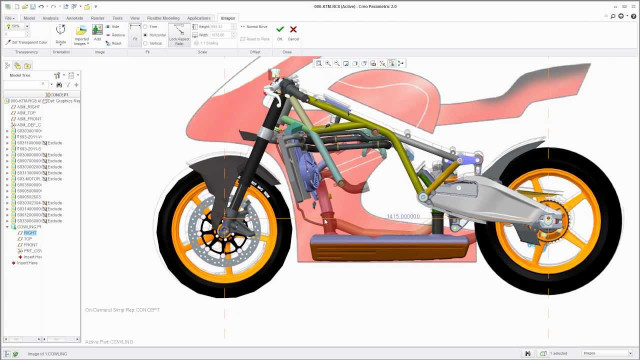The image size is (640, 360).
Task: Open the transparency percentage dropdown
Action: tap(27, 26)
